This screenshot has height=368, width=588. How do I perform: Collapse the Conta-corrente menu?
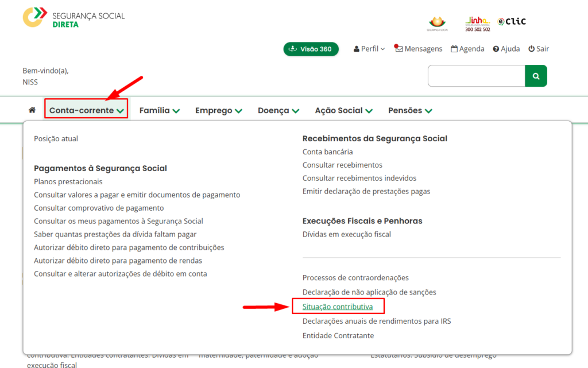point(86,110)
